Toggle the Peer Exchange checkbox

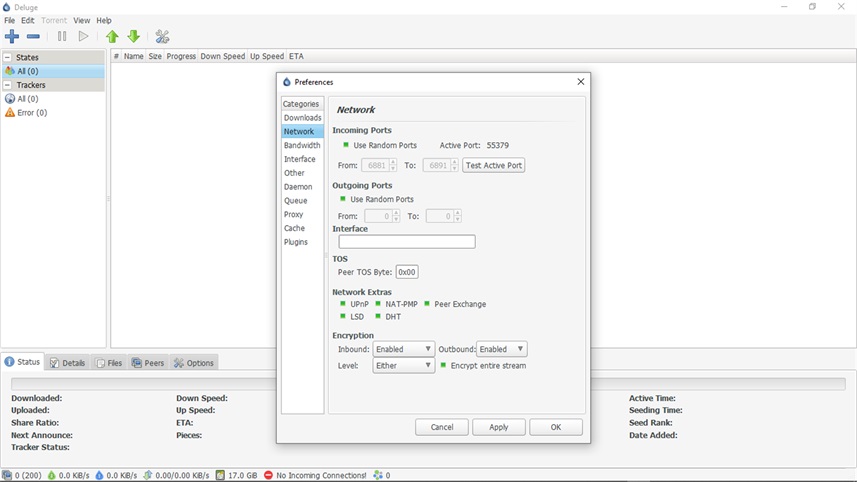point(427,303)
